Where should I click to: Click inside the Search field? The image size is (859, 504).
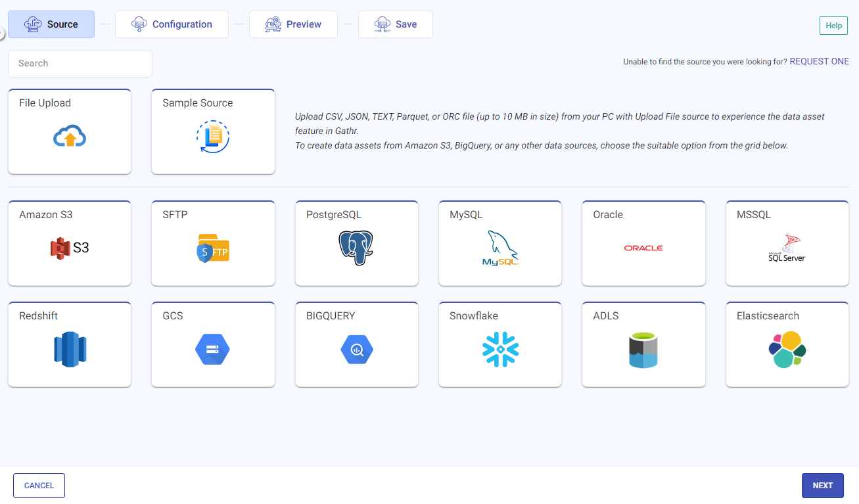[x=79, y=63]
